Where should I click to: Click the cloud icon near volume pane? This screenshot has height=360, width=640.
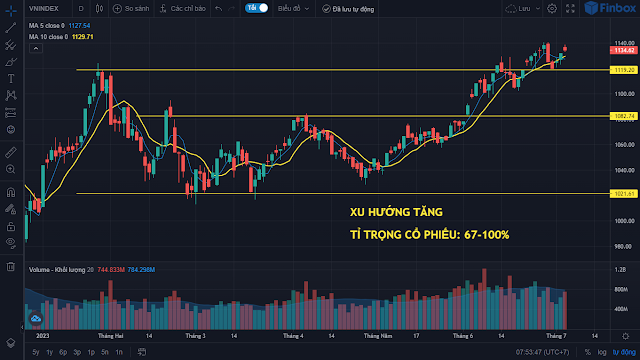pyautogui.click(x=36, y=318)
